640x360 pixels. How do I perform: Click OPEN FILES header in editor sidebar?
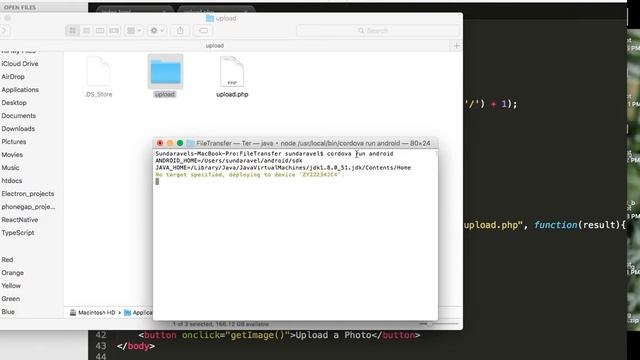coord(20,7)
